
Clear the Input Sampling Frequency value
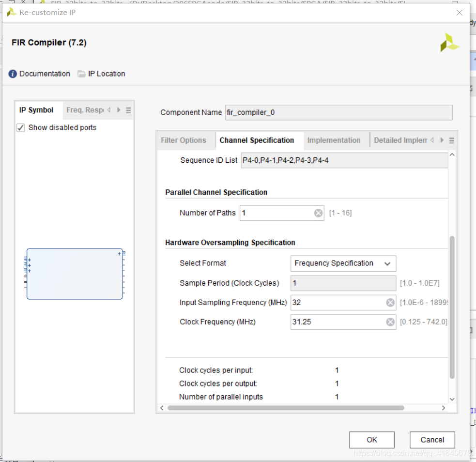[390, 303]
